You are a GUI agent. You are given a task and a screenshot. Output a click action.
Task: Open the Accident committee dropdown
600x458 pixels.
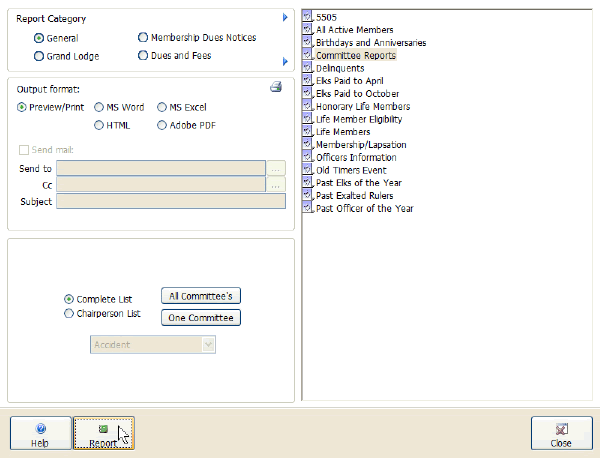tap(208, 344)
